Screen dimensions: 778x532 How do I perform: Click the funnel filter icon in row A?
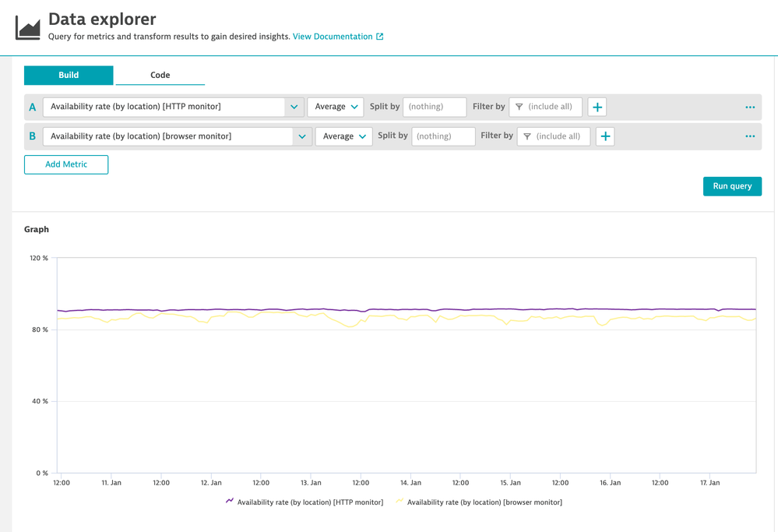519,107
